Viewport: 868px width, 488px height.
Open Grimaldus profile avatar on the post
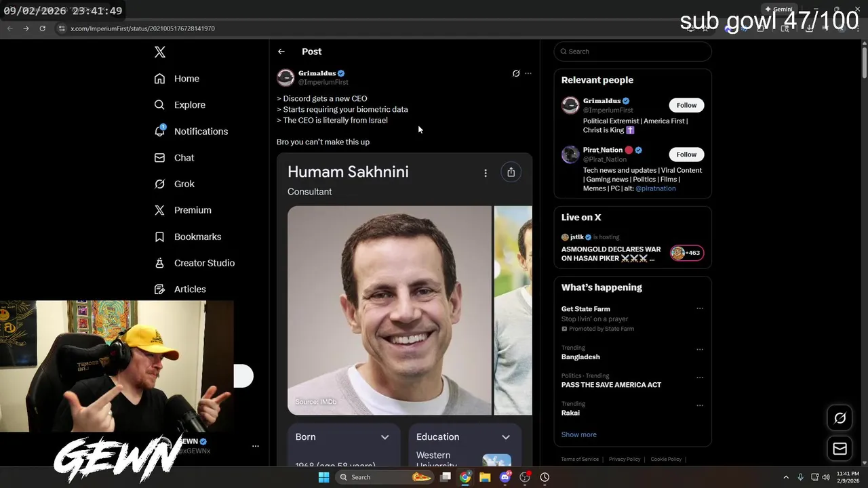(x=285, y=77)
